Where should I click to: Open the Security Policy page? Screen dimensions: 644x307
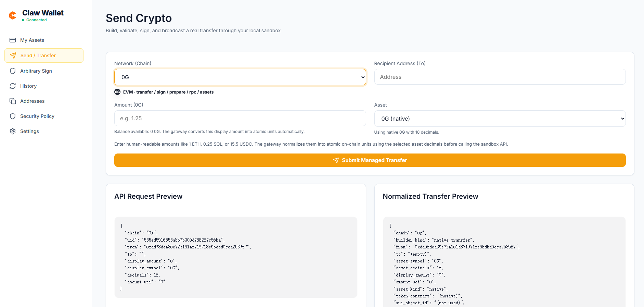(37, 116)
